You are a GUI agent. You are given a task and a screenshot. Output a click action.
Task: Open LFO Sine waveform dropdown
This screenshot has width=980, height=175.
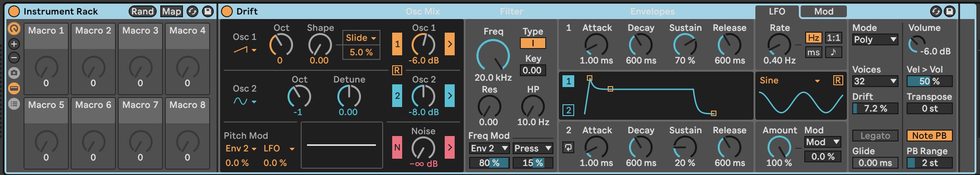click(790, 81)
